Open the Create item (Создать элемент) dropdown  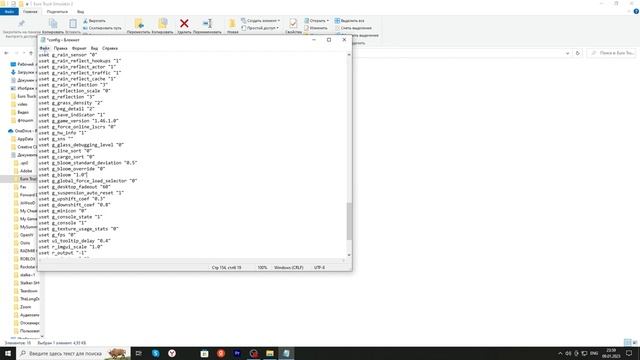[x=260, y=20]
